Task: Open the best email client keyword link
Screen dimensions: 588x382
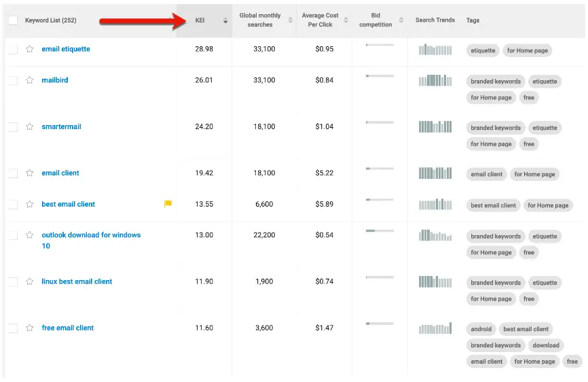Action: pos(69,204)
